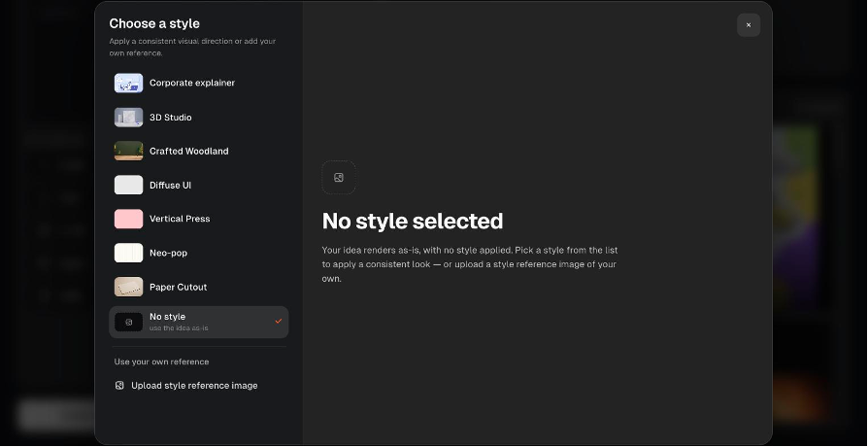Choose the 3D Studio style label
868x447 pixels.
(171, 118)
